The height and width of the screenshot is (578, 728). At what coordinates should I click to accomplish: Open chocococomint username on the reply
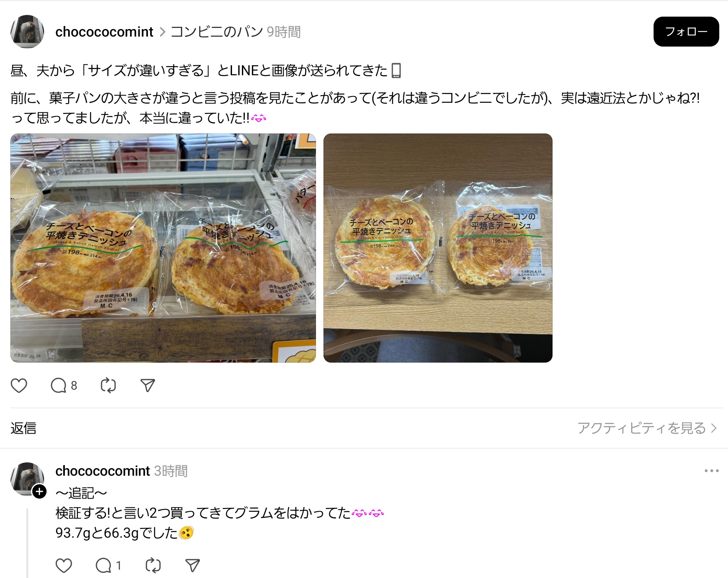pos(102,471)
